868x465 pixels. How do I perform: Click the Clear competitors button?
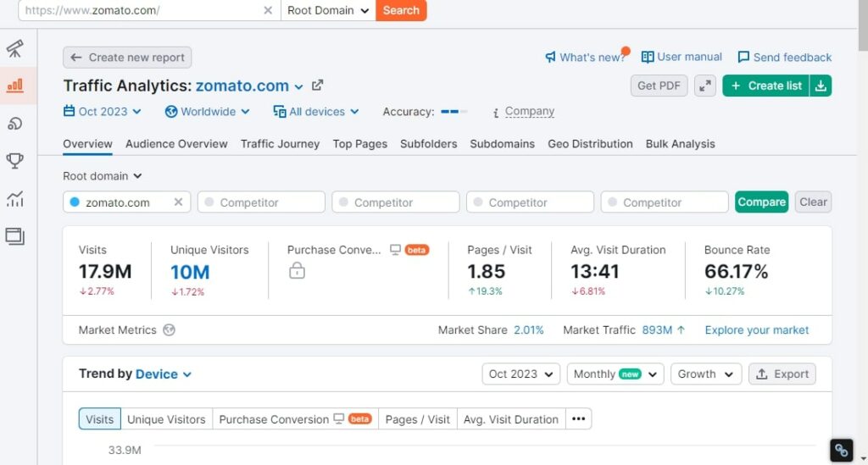click(x=813, y=202)
